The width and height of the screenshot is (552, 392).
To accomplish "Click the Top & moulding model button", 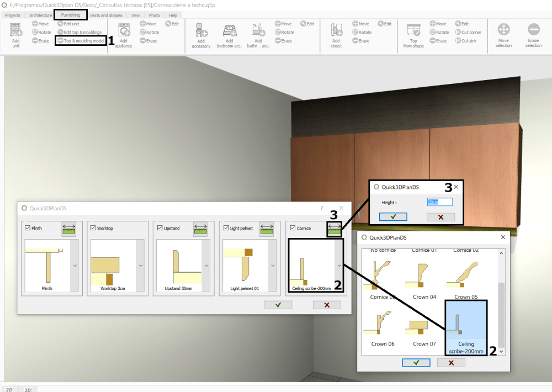I will pyautogui.click(x=81, y=40).
